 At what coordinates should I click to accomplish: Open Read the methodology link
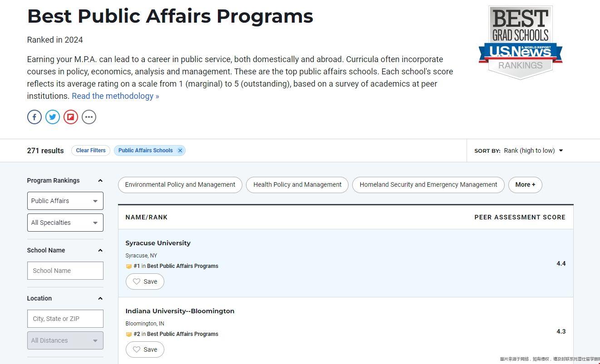tap(115, 96)
